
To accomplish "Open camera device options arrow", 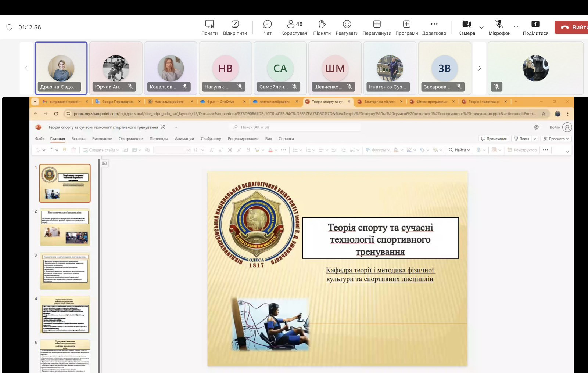I will coord(481,28).
